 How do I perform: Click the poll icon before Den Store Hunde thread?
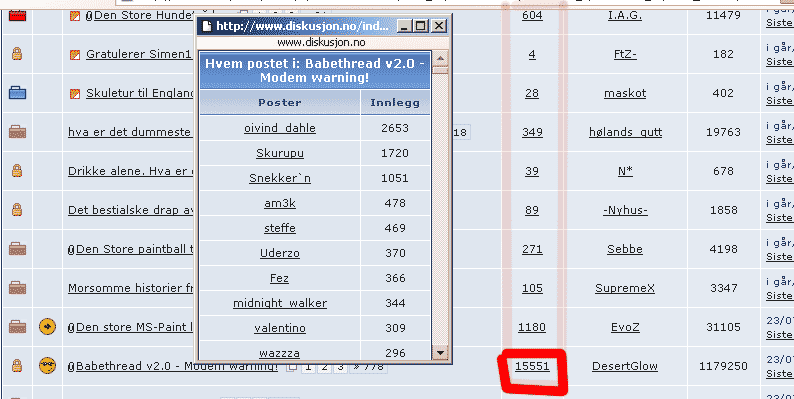pyautogui.click(x=75, y=15)
